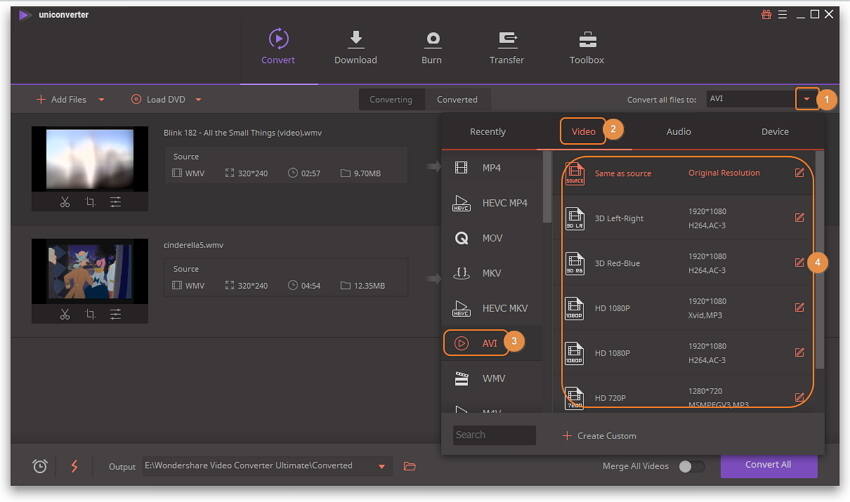The height and width of the screenshot is (502, 850).
Task: Click Load DVD button
Action: 158,100
